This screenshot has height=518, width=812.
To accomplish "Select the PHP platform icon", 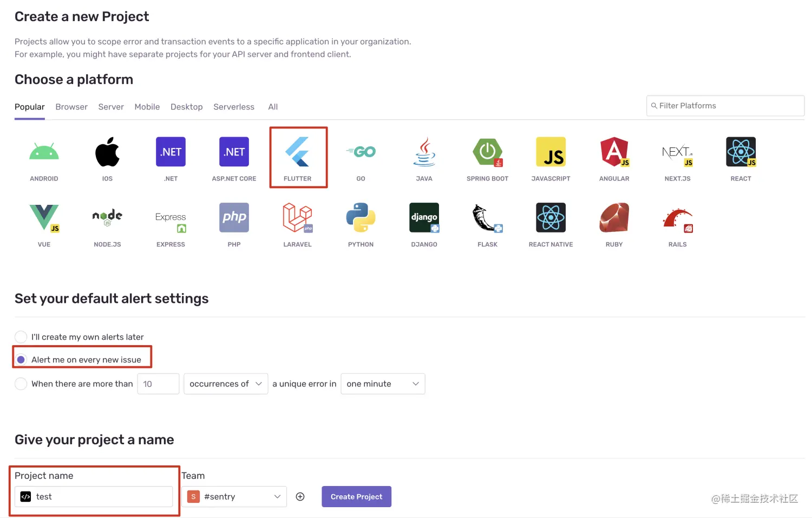I will [x=234, y=218].
